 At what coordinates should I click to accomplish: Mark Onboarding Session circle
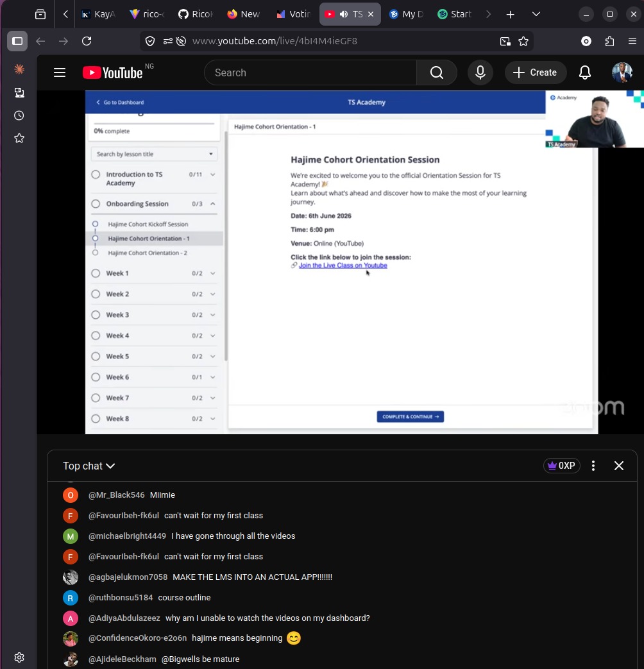96,203
